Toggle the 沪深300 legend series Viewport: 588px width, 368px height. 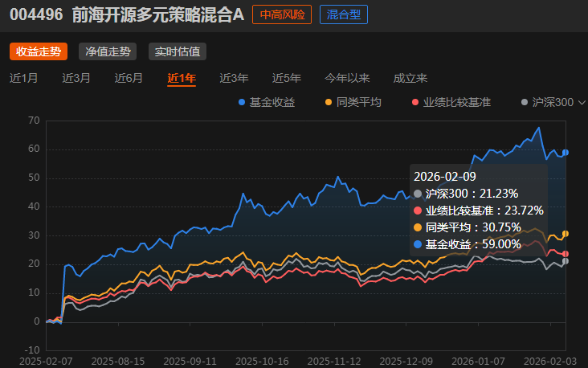click(x=548, y=102)
